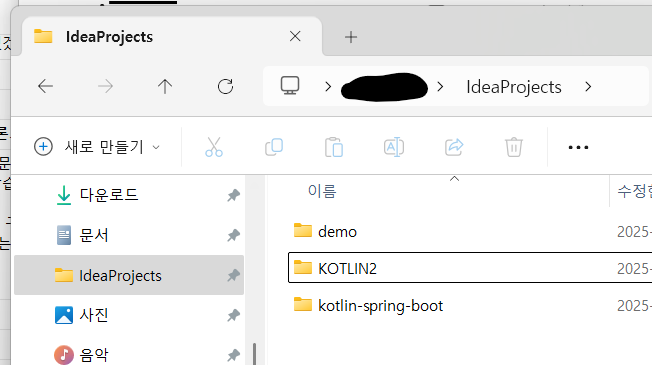The width and height of the screenshot is (652, 365).
Task: Unpin 문서 using its pin icon
Action: coord(234,235)
